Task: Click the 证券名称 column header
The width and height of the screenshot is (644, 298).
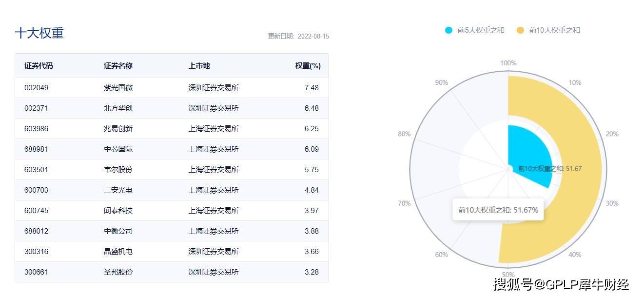Action: [118, 66]
